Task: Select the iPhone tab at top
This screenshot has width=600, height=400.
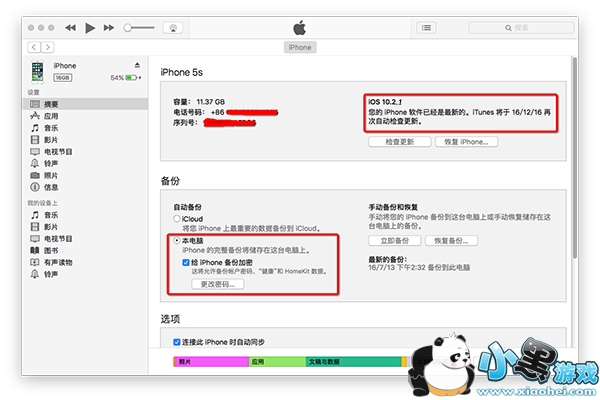Action: [300, 47]
